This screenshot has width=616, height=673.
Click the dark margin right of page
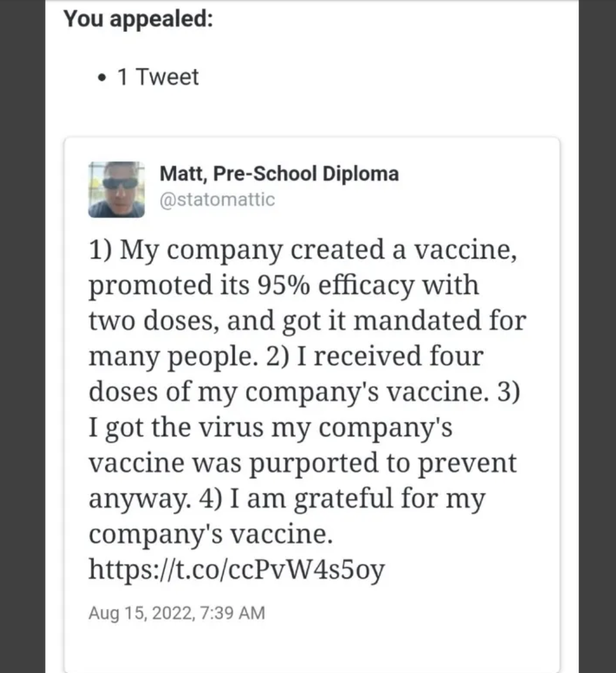[x=597, y=337]
